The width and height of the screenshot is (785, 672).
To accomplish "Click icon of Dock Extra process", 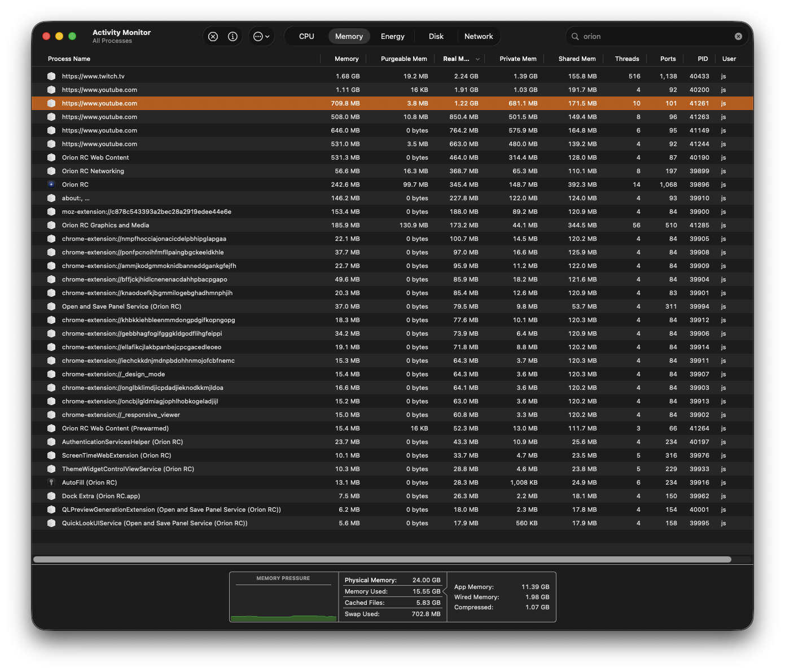I will [x=51, y=496].
